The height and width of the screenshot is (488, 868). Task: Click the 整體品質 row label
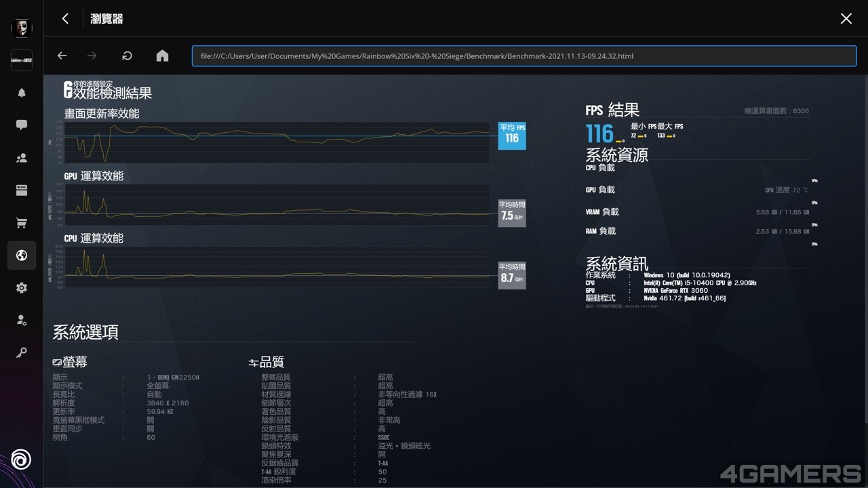coord(276,378)
